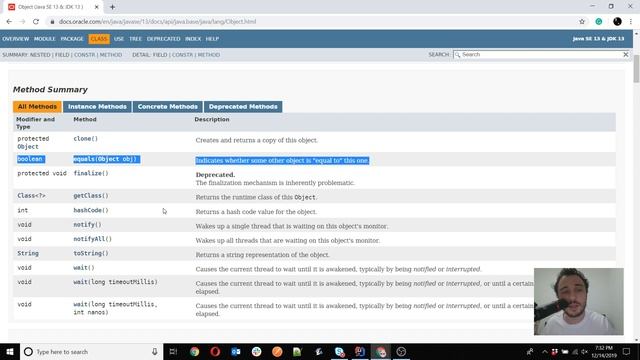Open the clone() method link
640x360 pixels.
[x=86, y=139]
